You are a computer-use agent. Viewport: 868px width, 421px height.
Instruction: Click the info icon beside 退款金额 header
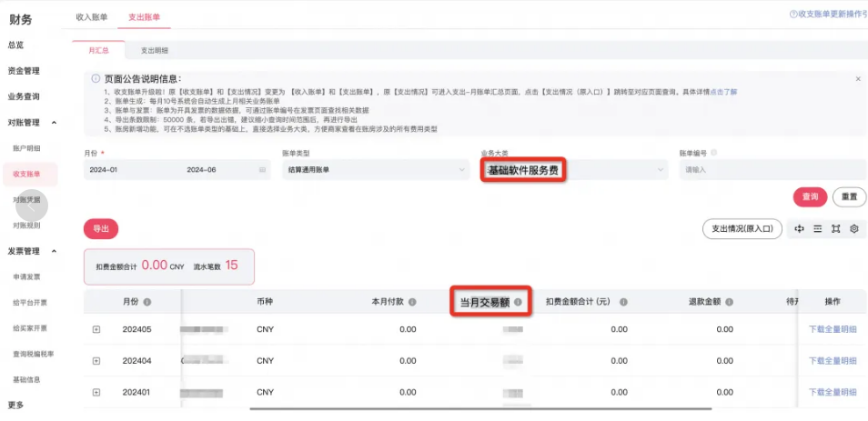click(729, 302)
